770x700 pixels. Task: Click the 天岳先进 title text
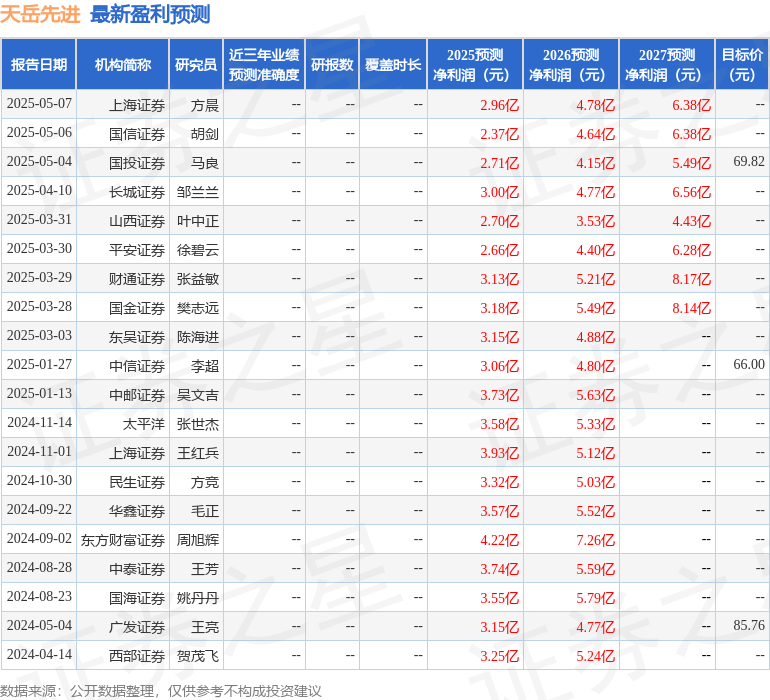point(40,14)
